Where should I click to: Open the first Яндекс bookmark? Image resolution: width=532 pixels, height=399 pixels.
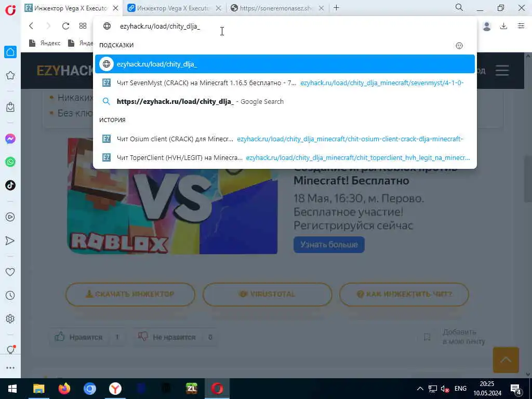click(x=45, y=43)
